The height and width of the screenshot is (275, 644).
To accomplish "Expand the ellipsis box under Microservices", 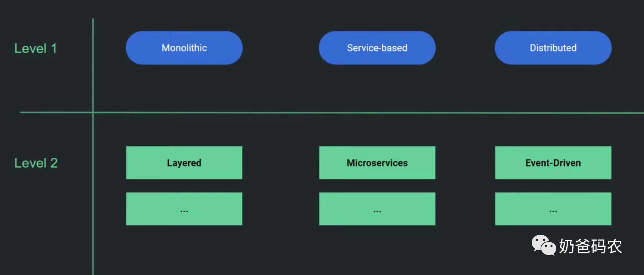I will tap(377, 209).
